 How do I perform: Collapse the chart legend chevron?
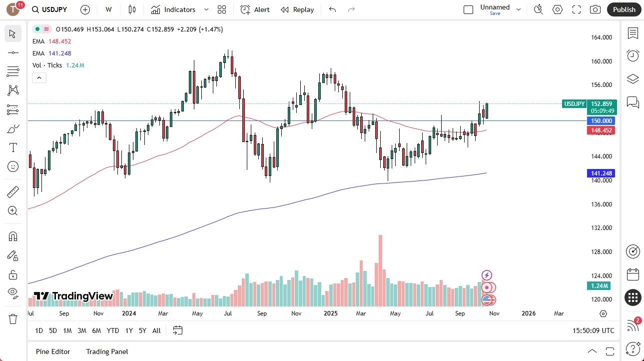tap(39, 77)
